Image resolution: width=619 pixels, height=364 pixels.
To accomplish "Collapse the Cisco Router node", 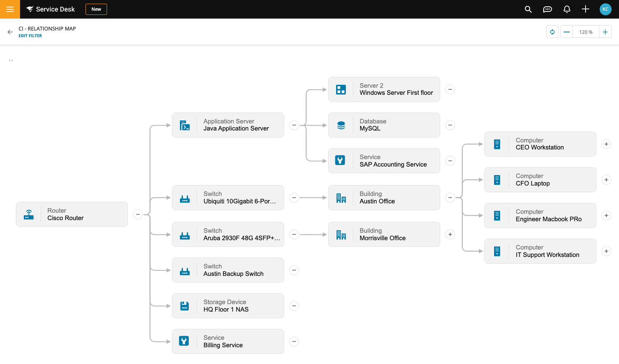I will point(138,214).
